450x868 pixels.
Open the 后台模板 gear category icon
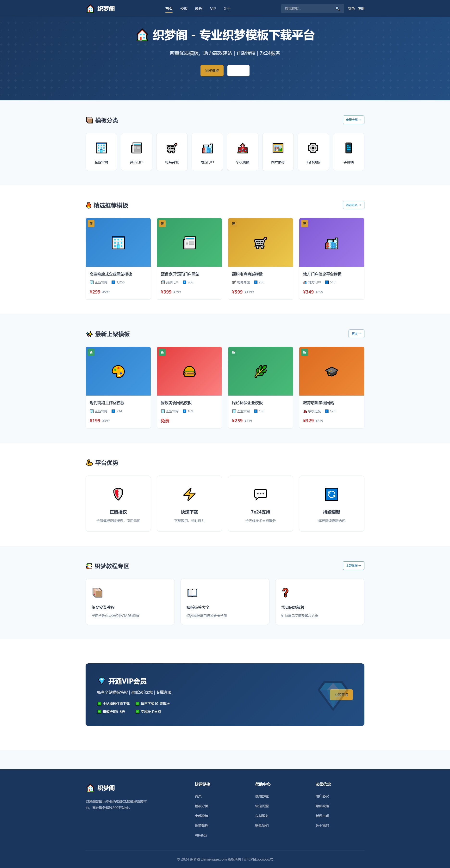click(x=313, y=148)
